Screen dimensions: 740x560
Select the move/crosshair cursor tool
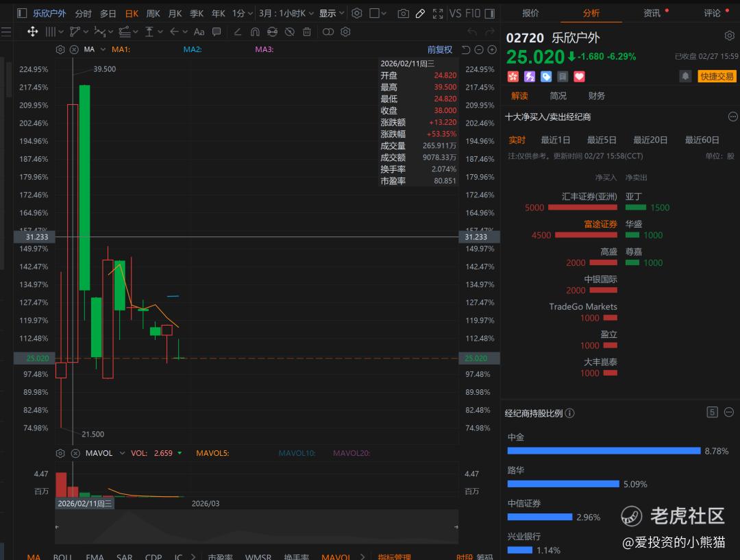coord(33,32)
